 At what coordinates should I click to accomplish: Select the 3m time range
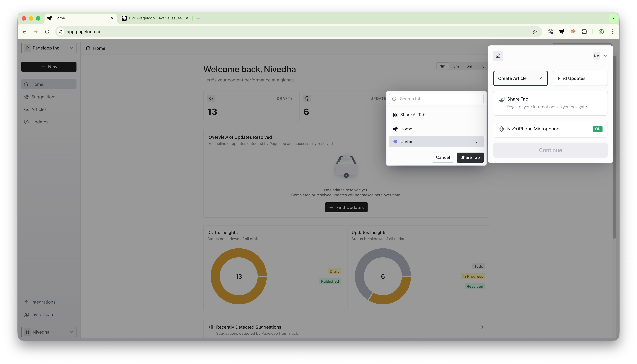[x=456, y=66]
